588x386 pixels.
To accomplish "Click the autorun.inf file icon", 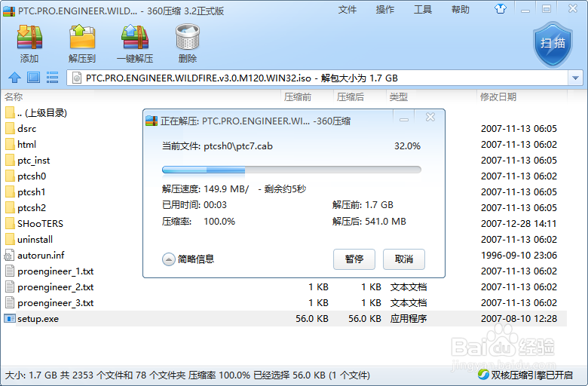I will [x=9, y=255].
